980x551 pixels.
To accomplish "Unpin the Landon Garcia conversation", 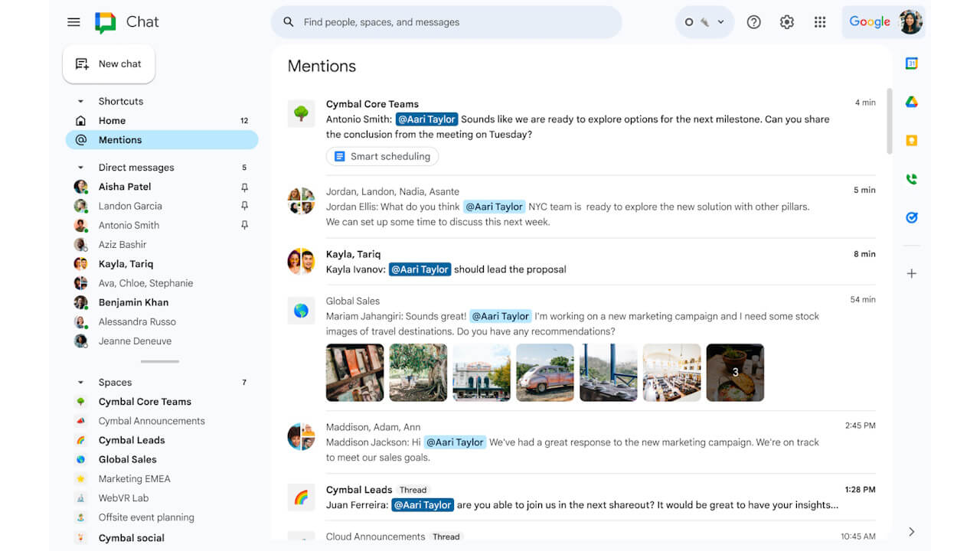I will point(244,205).
